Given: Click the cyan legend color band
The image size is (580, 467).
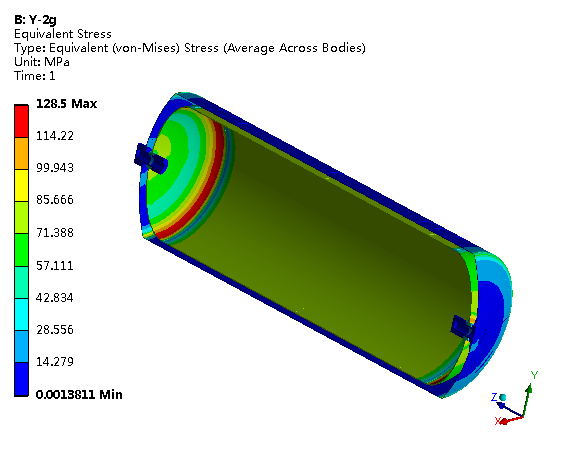Looking at the screenshot, I should tap(21, 314).
